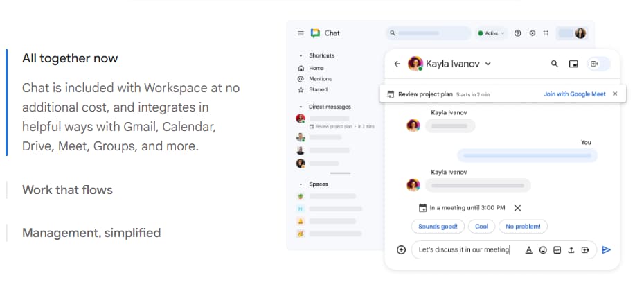Image resolution: width=644 pixels, height=289 pixels.
Task: Dismiss the Review project plan banner
Action: tap(615, 94)
